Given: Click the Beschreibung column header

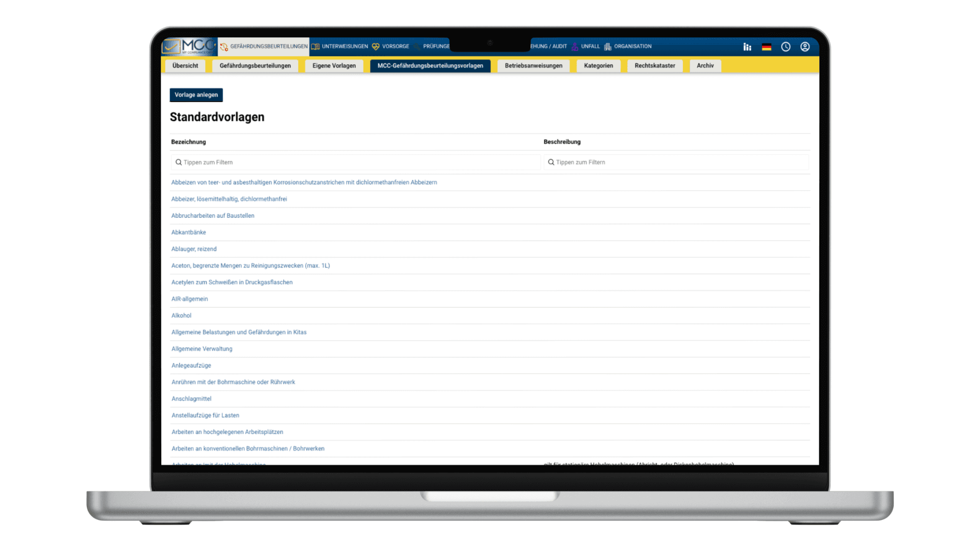Looking at the screenshot, I should (x=562, y=142).
